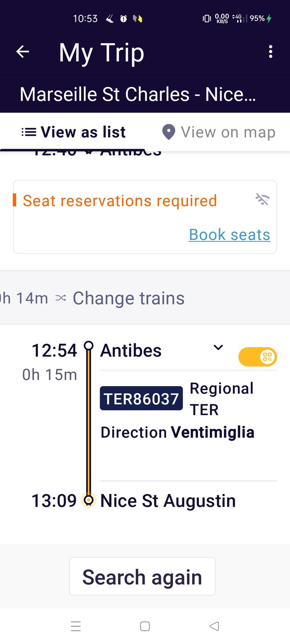
Task: Select the TER86037 train number badge
Action: tap(141, 398)
